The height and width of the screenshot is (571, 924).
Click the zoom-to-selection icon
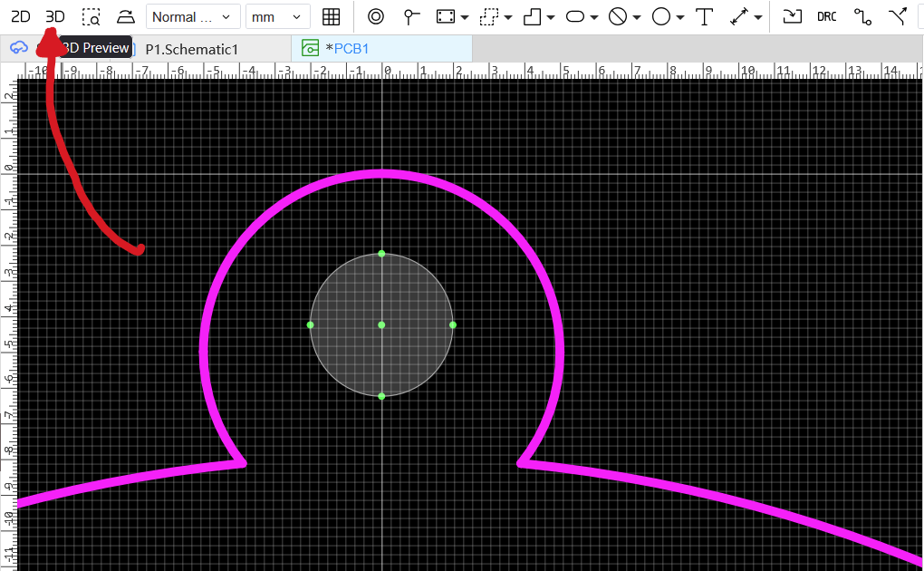(91, 16)
